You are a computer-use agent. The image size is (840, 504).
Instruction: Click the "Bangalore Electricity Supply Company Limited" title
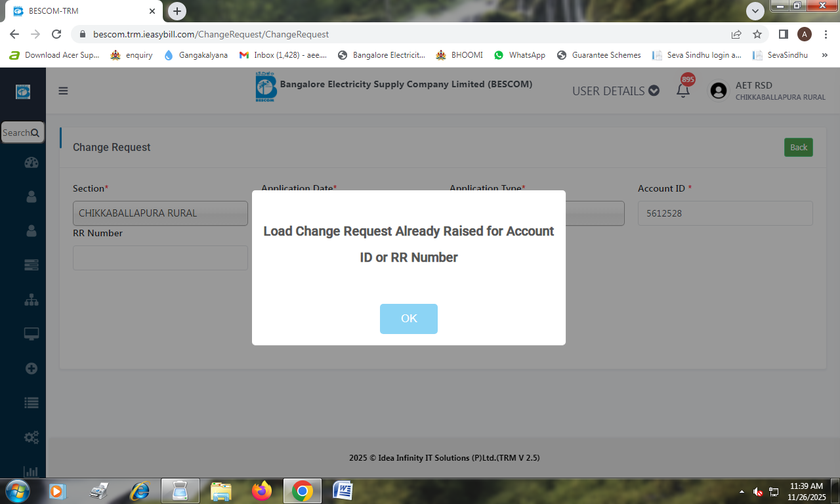click(x=406, y=84)
